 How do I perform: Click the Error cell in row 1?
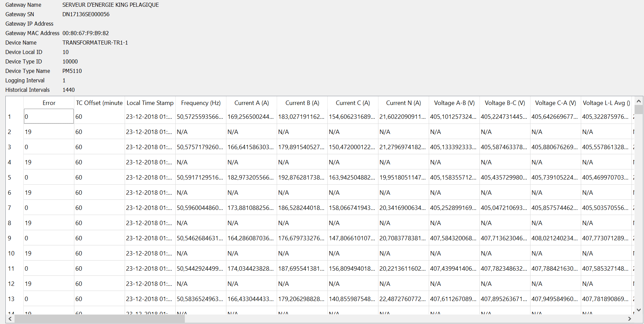[x=49, y=116]
